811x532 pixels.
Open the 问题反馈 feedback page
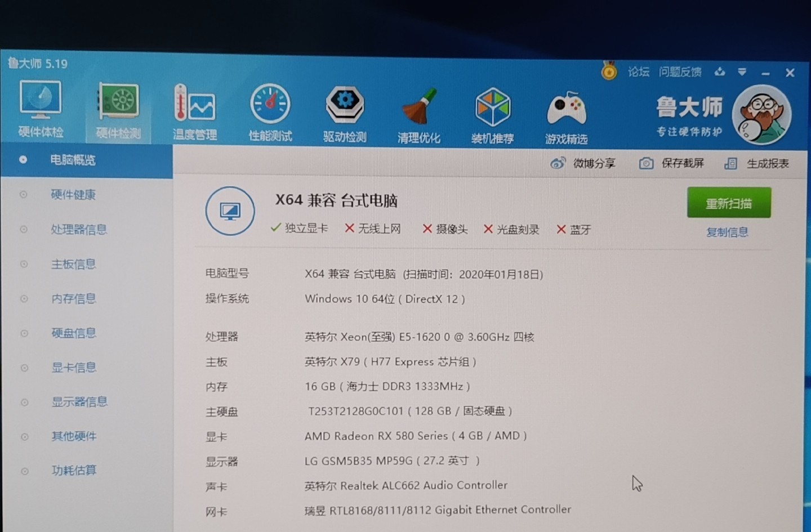(679, 71)
